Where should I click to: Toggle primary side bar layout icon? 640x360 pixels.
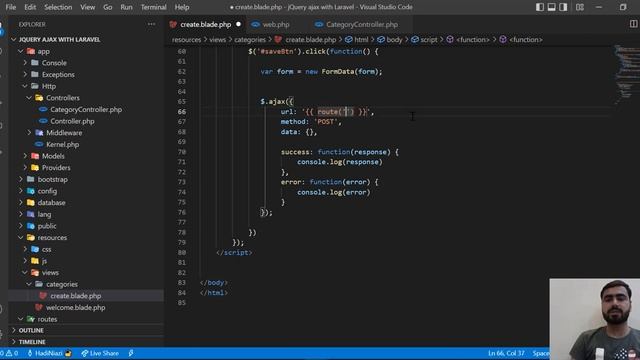(540, 7)
